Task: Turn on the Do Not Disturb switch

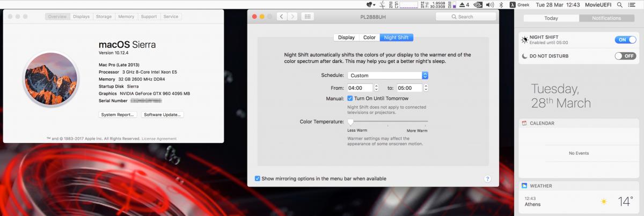Action: (625, 56)
